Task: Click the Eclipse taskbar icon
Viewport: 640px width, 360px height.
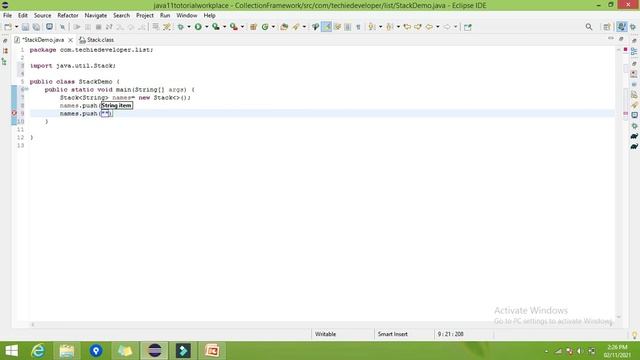Action: coord(154,351)
